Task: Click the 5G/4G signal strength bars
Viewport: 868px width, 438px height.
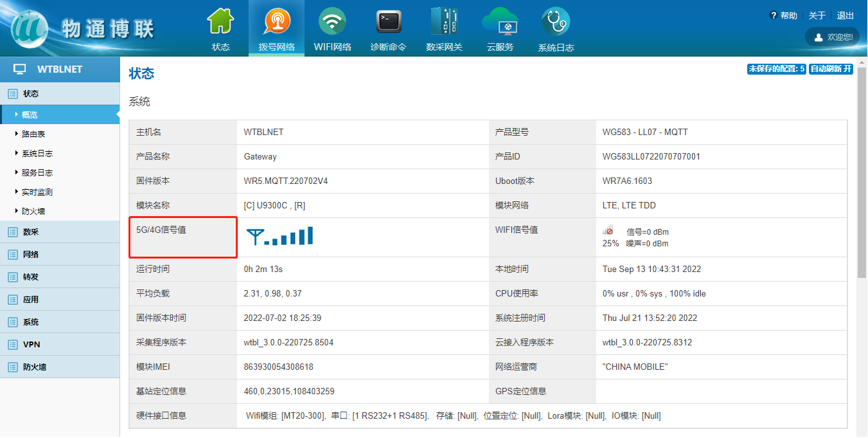Action: click(281, 236)
